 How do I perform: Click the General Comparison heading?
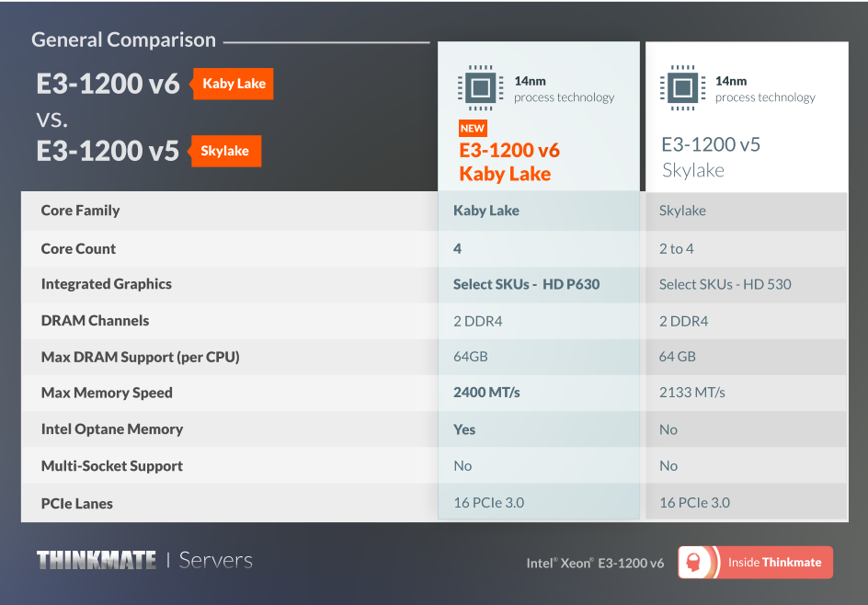click(123, 40)
